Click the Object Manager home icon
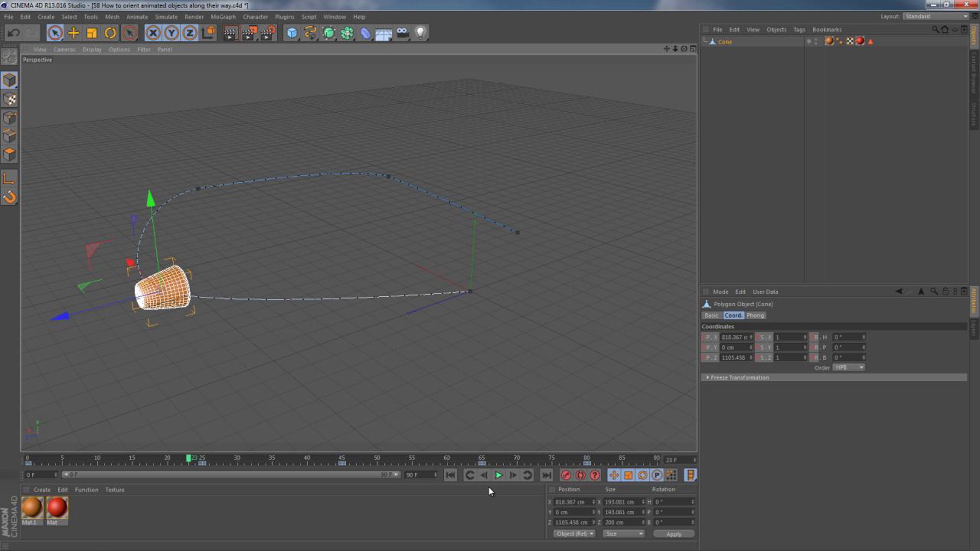This screenshot has height=551, width=980. [945, 29]
